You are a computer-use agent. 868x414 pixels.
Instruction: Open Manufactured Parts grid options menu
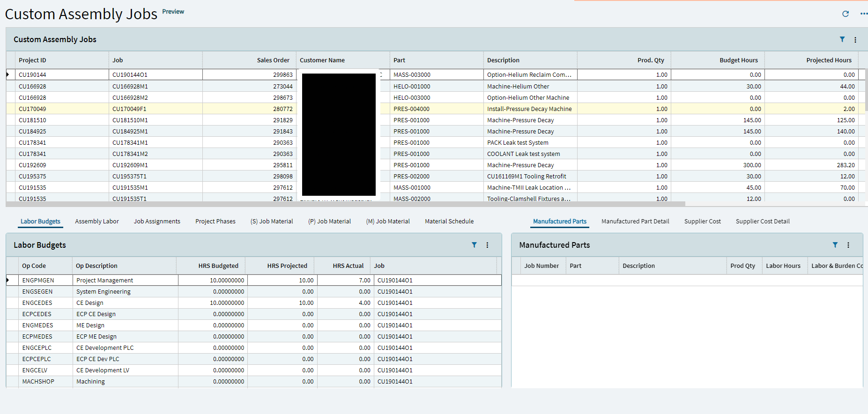point(848,245)
